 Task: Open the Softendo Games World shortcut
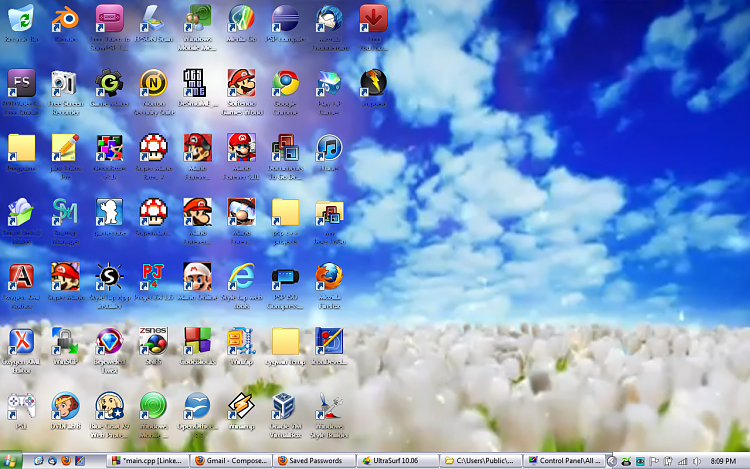coord(242,83)
